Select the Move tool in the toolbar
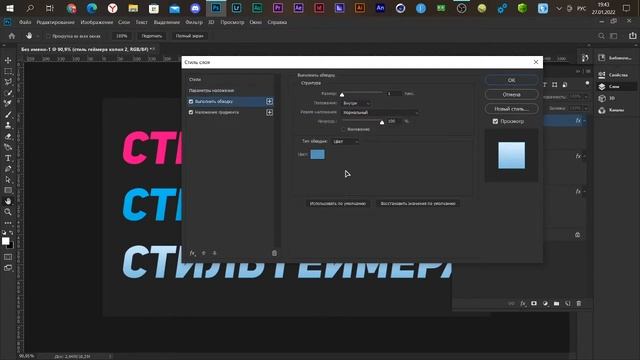 coord(8,60)
